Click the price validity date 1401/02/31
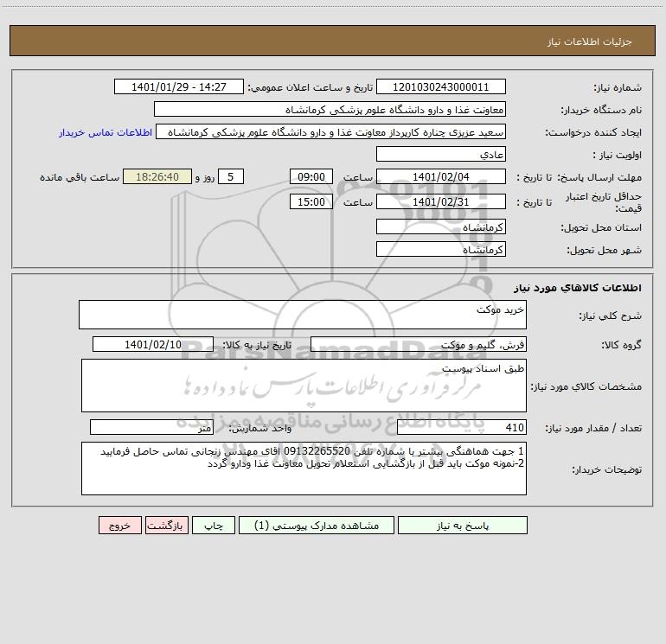 (441, 201)
